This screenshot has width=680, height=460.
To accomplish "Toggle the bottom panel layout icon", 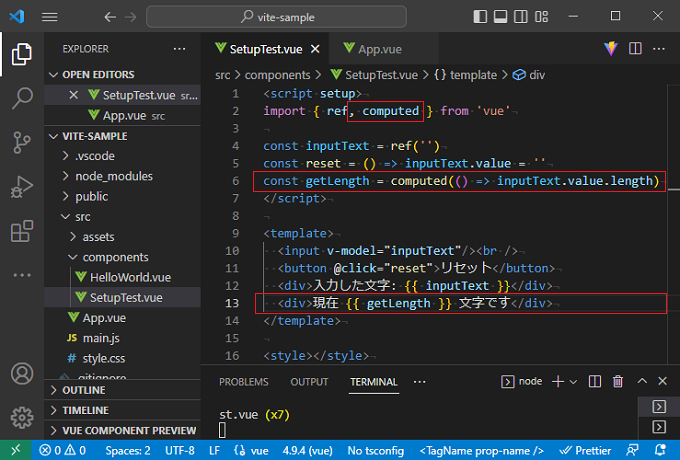I will [x=500, y=16].
